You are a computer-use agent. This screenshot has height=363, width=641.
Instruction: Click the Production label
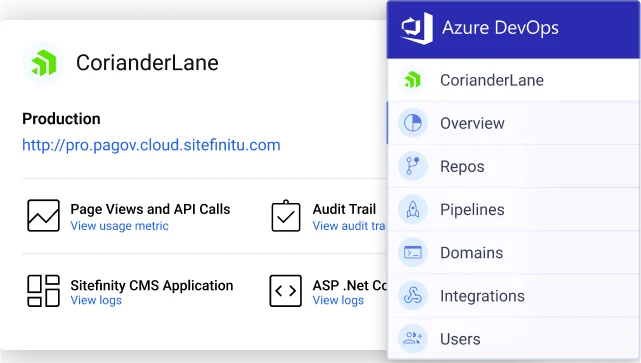pyautogui.click(x=61, y=119)
